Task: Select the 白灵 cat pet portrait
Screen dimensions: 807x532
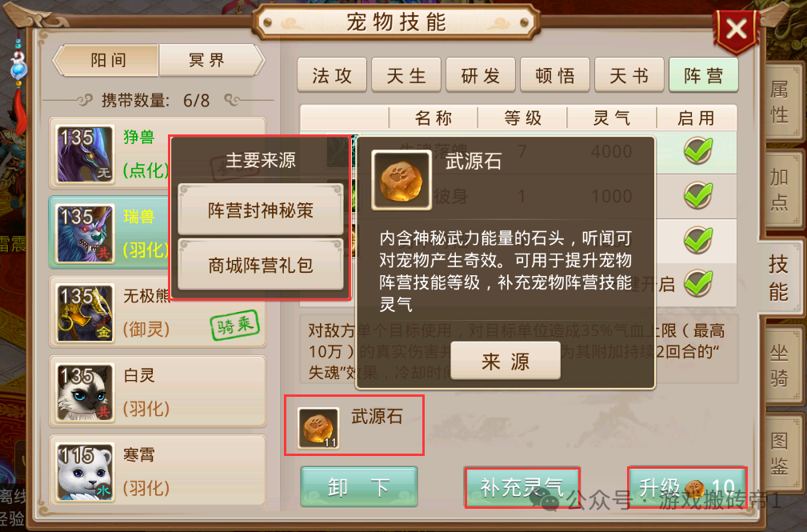Action: (85, 393)
